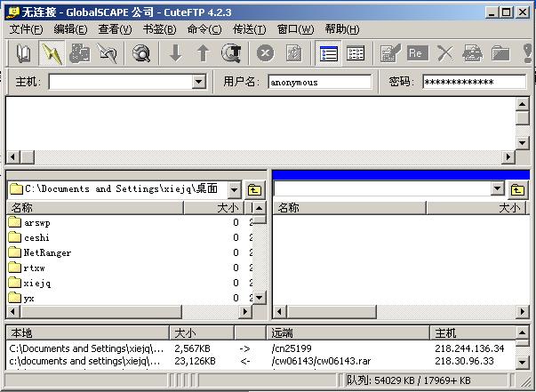The width and height of the screenshot is (536, 392).
Task: Expand the local path dropdown
Action: pyautogui.click(x=234, y=189)
